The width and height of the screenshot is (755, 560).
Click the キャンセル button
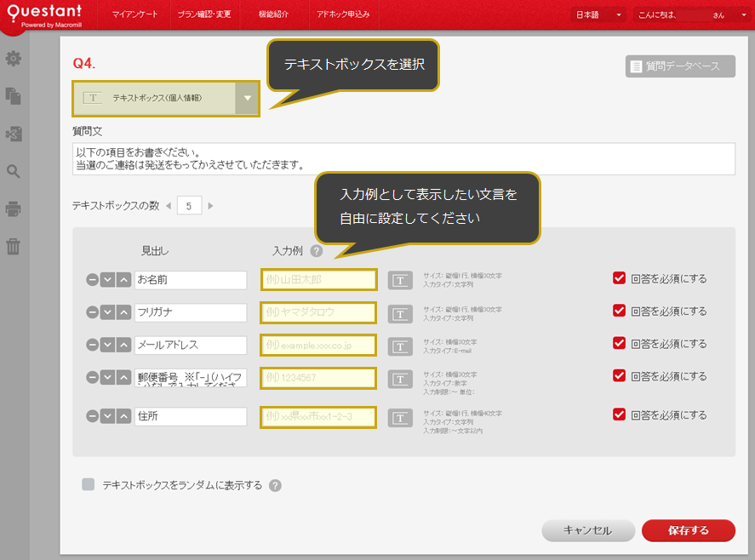(587, 530)
